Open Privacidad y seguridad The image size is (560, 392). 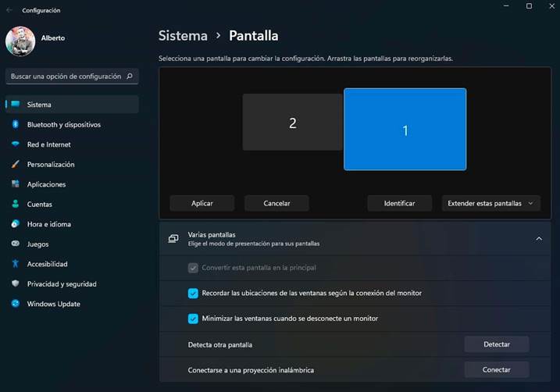tap(72, 283)
